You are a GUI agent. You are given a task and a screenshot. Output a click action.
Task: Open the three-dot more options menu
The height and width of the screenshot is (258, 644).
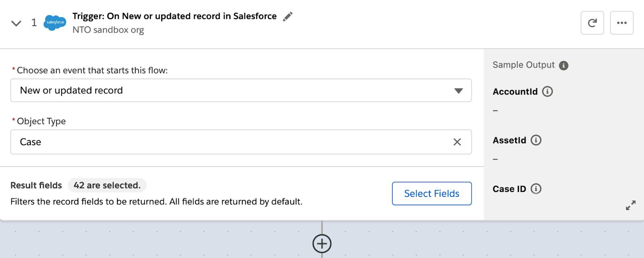621,23
